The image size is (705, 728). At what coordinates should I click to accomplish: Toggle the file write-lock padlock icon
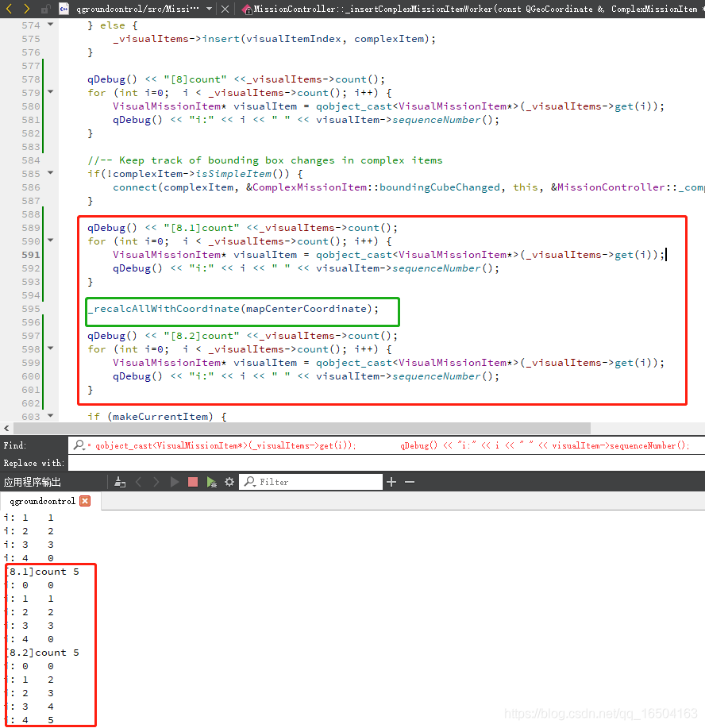coord(45,9)
